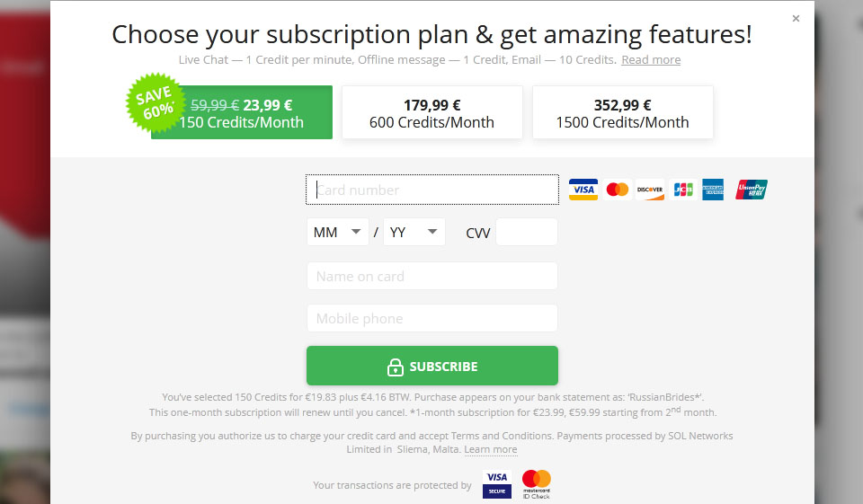
Task: Click the Mastercard ID Check badge
Action: pos(536,483)
